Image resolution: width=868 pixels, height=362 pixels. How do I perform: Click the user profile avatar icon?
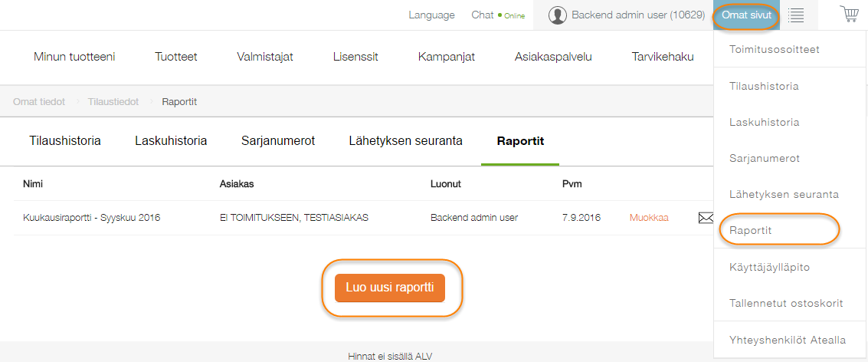(558, 15)
